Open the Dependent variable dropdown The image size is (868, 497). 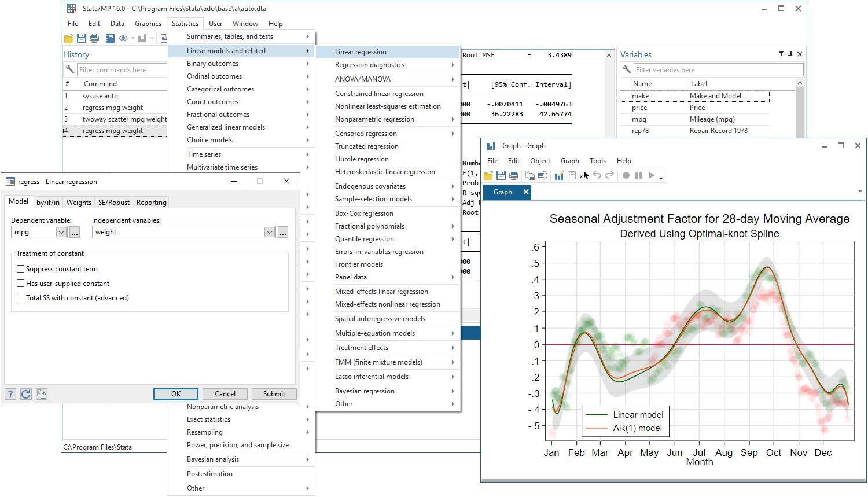click(61, 233)
